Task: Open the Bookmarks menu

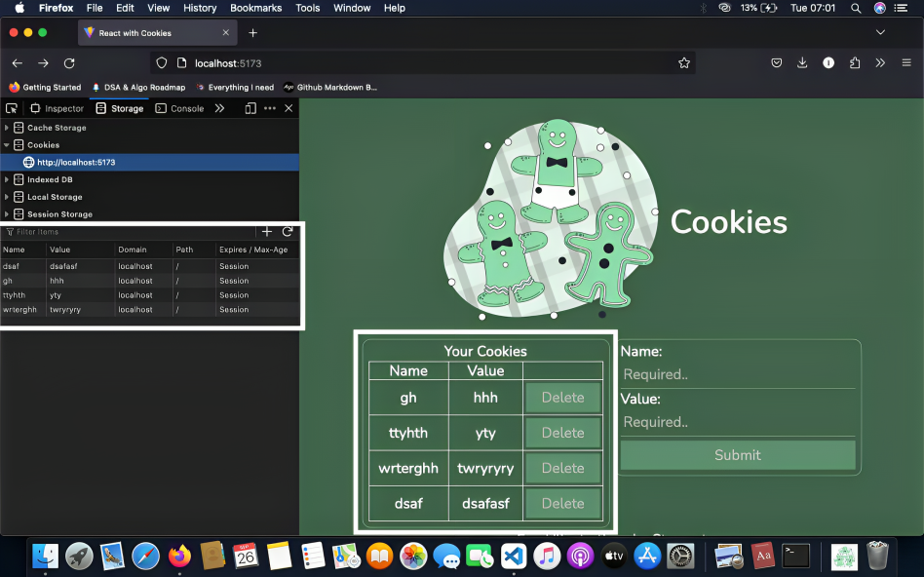Action: (x=255, y=8)
